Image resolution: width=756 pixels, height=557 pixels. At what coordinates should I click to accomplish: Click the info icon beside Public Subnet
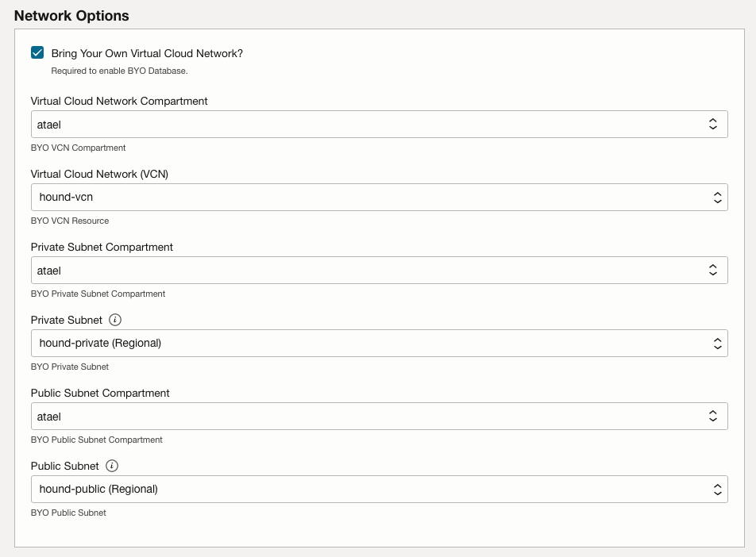tap(112, 466)
